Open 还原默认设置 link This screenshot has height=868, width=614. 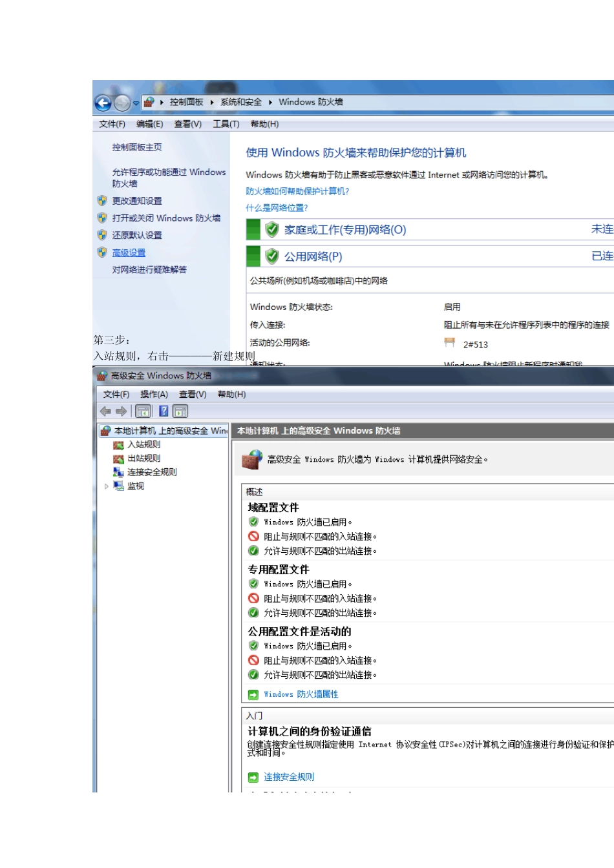(x=137, y=235)
